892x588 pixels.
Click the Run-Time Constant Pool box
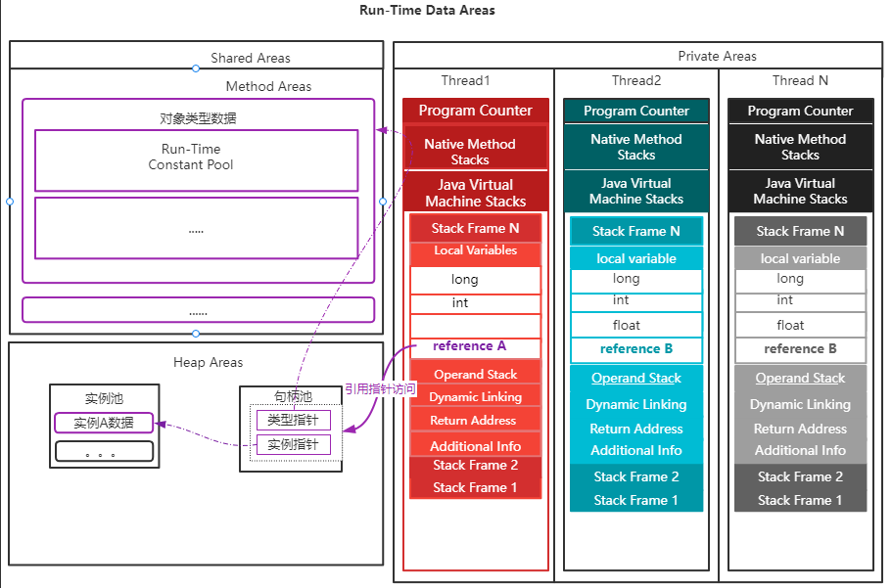[x=196, y=159]
